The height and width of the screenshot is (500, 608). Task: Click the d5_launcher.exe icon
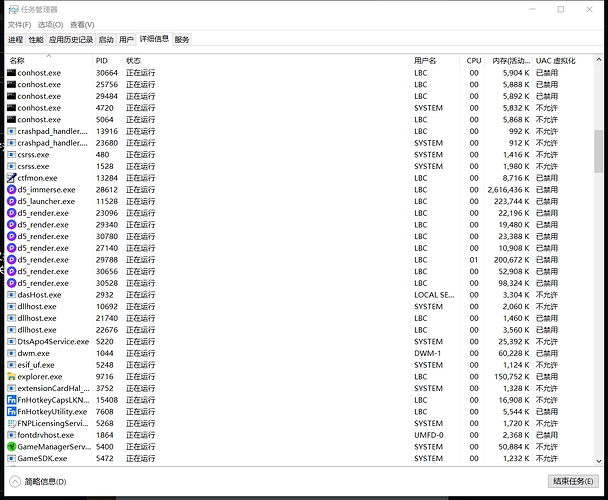tap(11, 201)
